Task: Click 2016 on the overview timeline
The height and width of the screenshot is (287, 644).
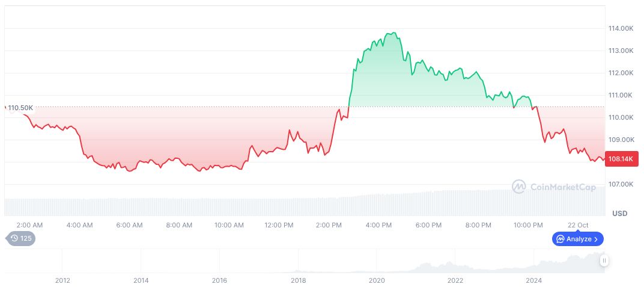Action: [x=220, y=280]
